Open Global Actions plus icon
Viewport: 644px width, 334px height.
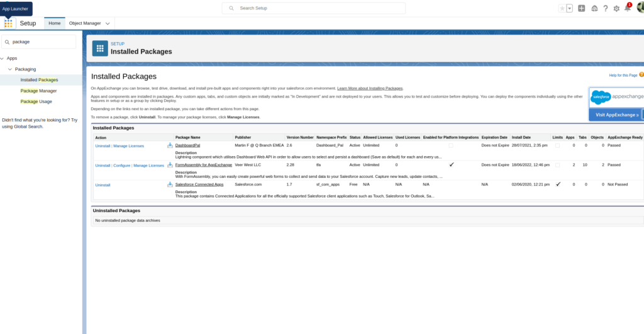point(582,8)
